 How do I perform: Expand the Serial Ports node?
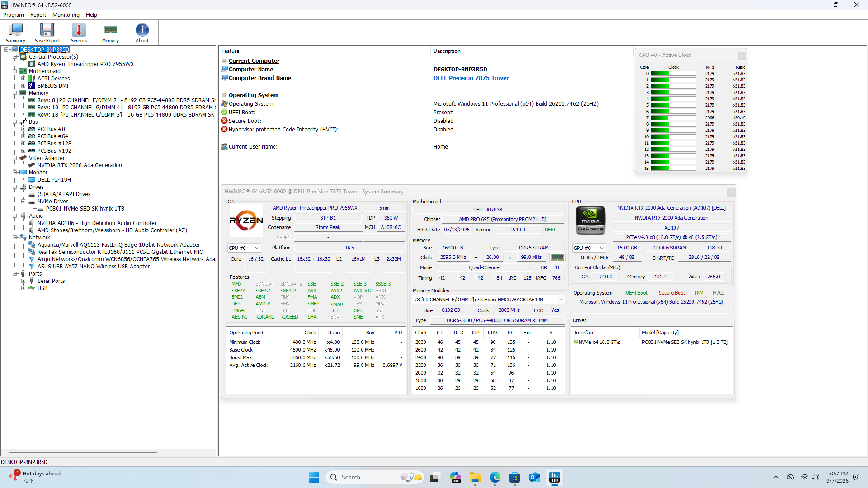[24, 281]
